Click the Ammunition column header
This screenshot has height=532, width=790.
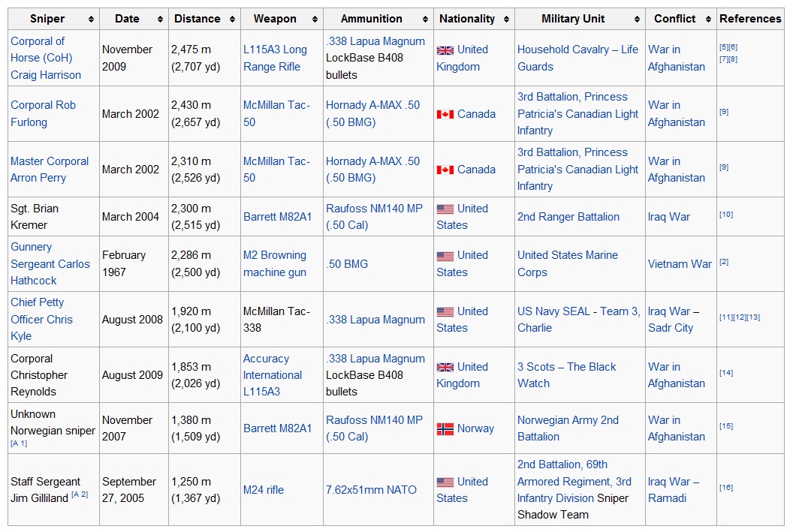click(x=371, y=19)
